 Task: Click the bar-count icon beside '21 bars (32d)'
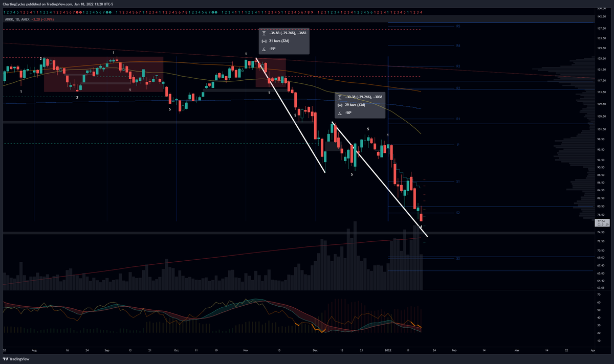coord(264,41)
